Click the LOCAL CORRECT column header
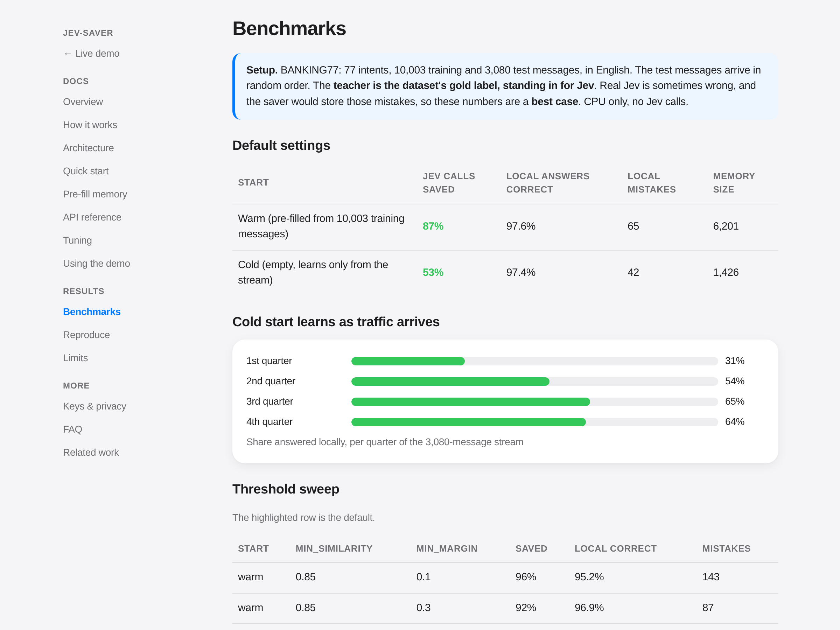This screenshot has height=630, width=840. (x=615, y=549)
